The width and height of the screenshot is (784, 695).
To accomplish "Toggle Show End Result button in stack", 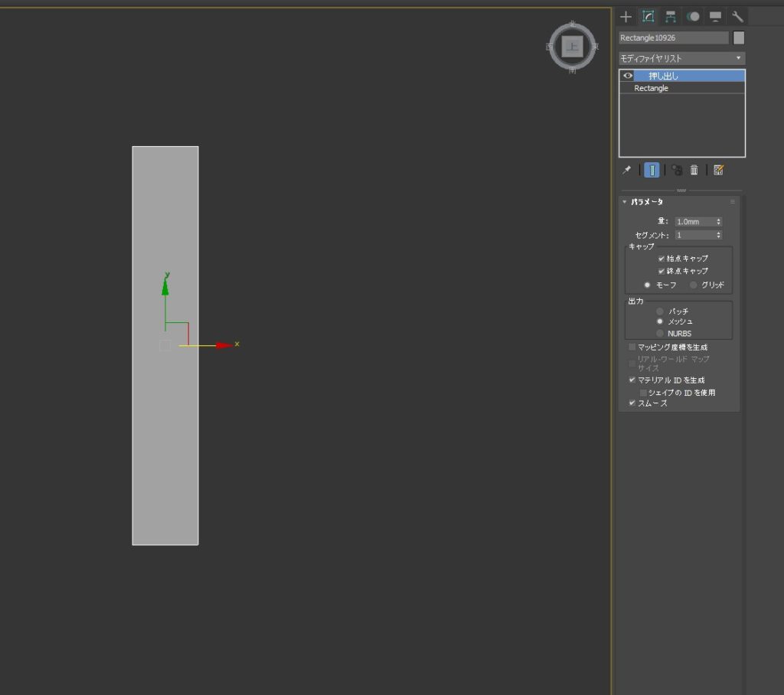I will tap(652, 170).
